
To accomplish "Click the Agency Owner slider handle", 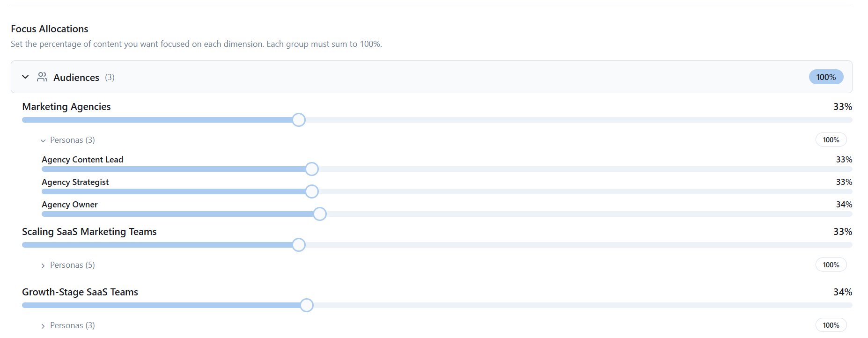I will tap(320, 214).
